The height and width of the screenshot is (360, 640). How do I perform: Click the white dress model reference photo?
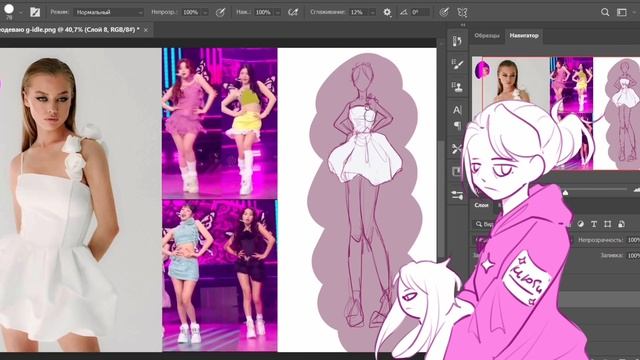click(81, 200)
